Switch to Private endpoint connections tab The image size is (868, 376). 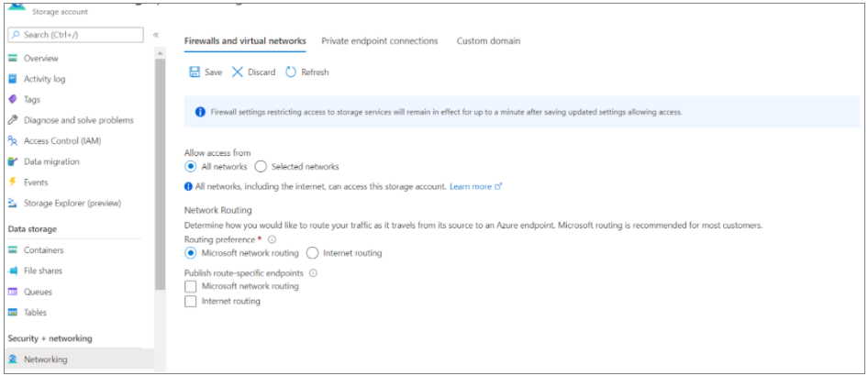[379, 41]
